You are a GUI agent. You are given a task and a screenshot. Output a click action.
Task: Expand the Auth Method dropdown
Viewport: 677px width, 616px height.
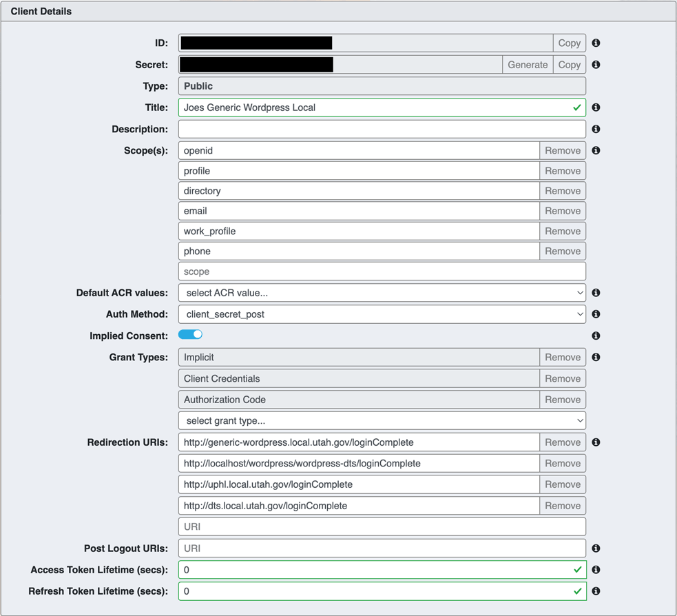point(382,314)
